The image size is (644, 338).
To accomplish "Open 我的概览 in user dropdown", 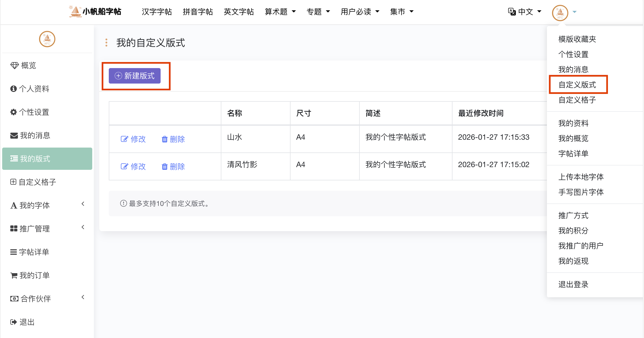I will click(573, 138).
